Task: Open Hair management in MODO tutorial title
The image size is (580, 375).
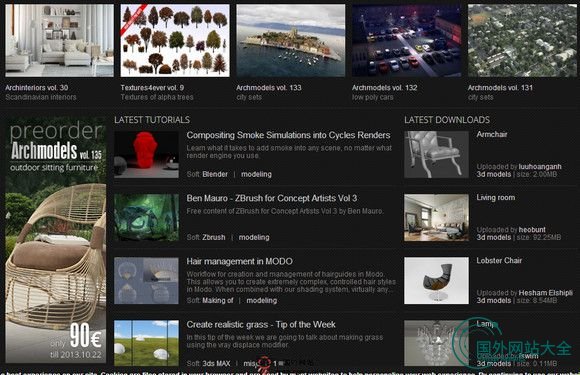Action: click(x=239, y=261)
